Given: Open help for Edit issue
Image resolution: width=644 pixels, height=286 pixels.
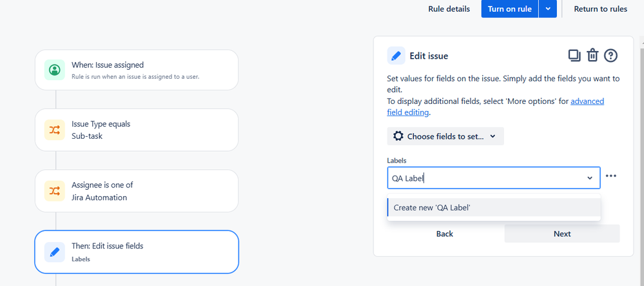Looking at the screenshot, I should [610, 56].
